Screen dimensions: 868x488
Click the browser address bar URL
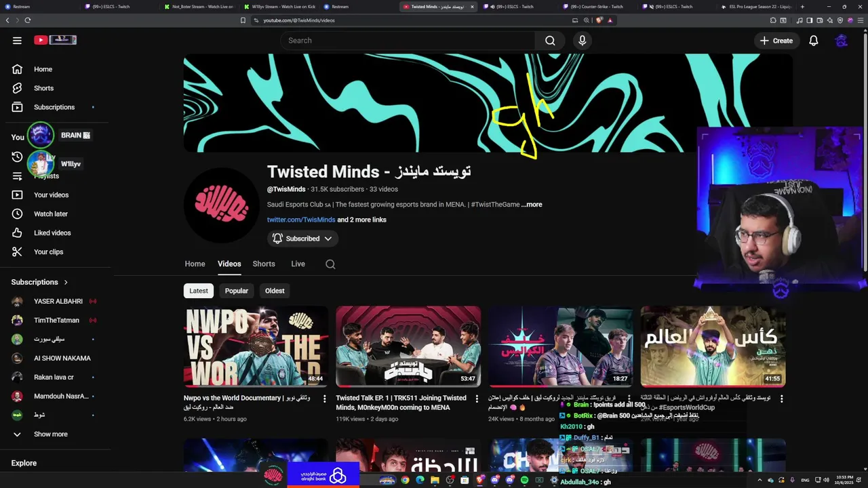[299, 20]
